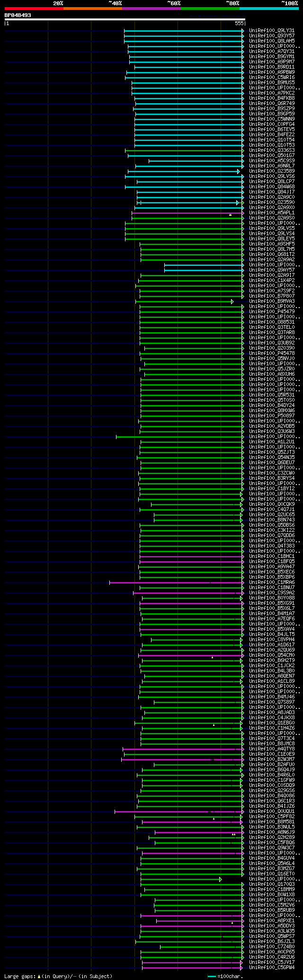The image size is (303, 980).
Task: Select hit label UniRef100_B3RYS4
Action: [273, 478]
